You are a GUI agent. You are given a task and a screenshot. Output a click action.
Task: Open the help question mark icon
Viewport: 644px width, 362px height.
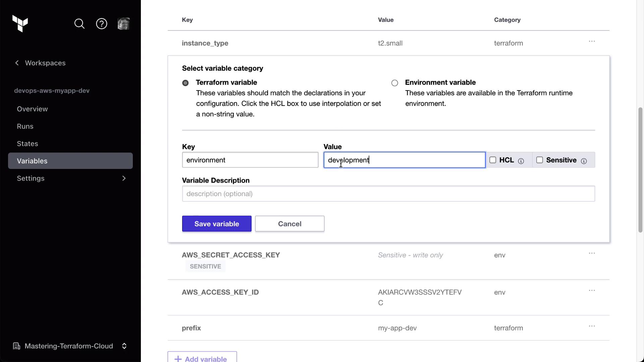102,24
